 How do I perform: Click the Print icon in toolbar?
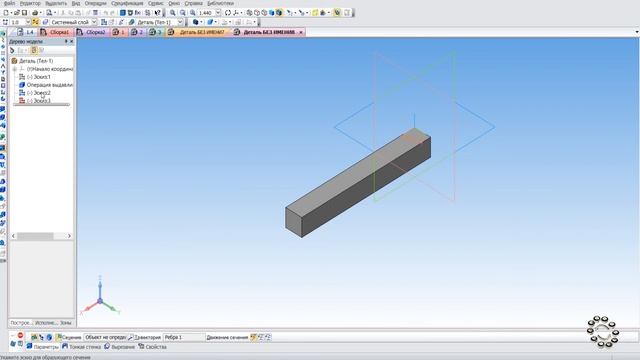click(x=35, y=13)
